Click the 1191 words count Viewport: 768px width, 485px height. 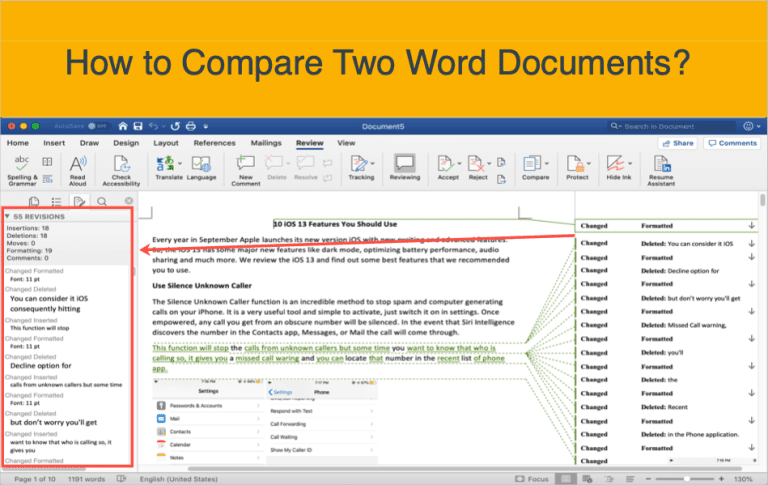(86, 479)
